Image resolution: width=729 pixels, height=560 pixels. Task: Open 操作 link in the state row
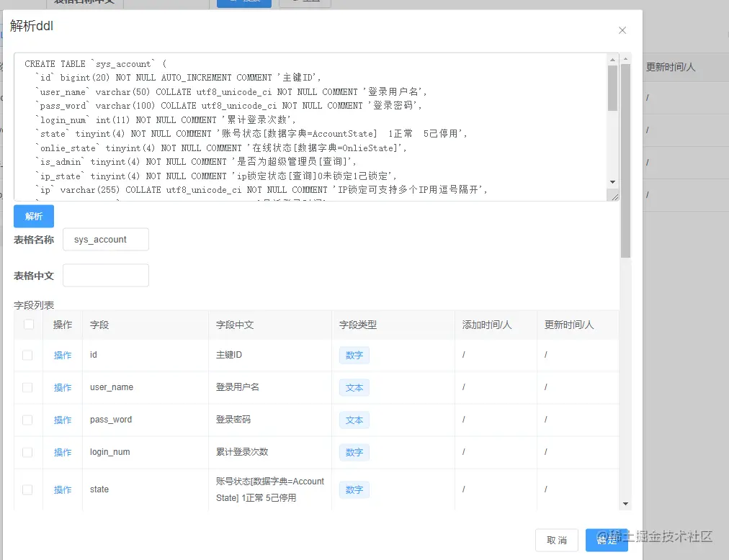[62, 490]
